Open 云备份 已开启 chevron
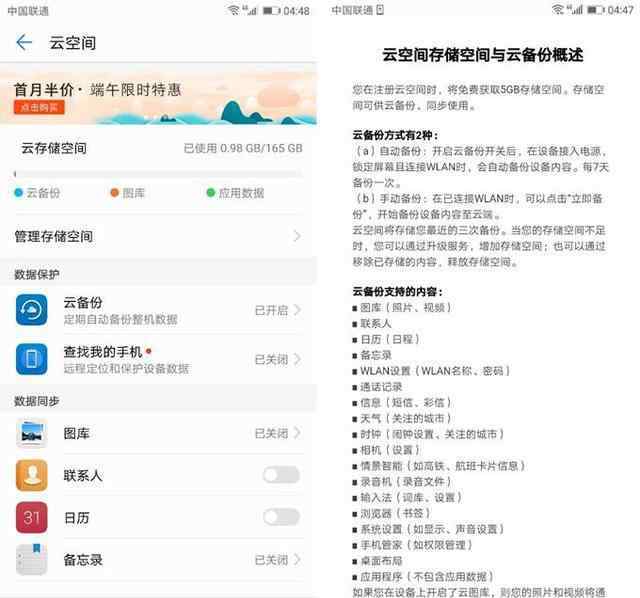The image size is (640, 598). pos(298,310)
